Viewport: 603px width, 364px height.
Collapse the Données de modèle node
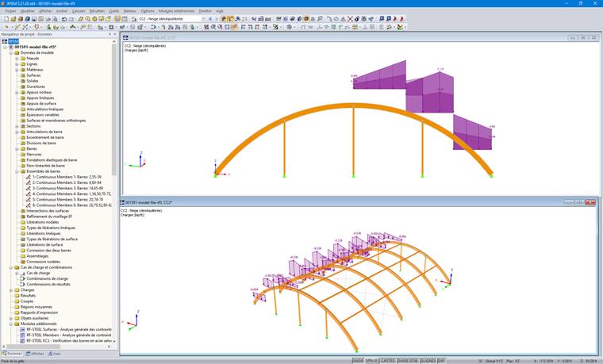click(11, 52)
